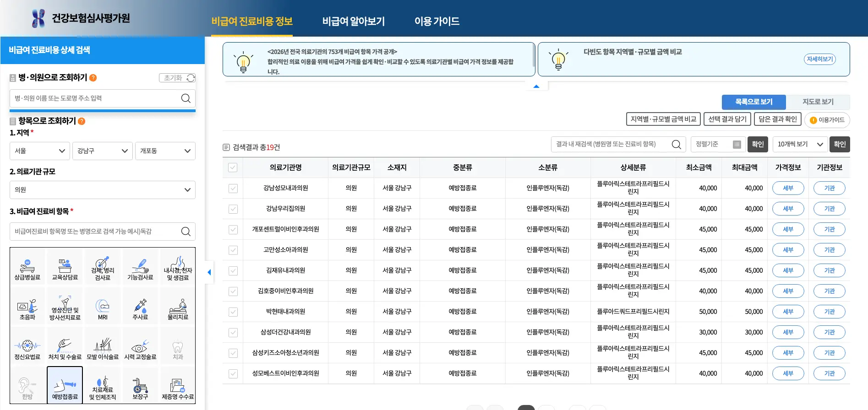Select the 정신요법료 category icon

tap(27, 346)
